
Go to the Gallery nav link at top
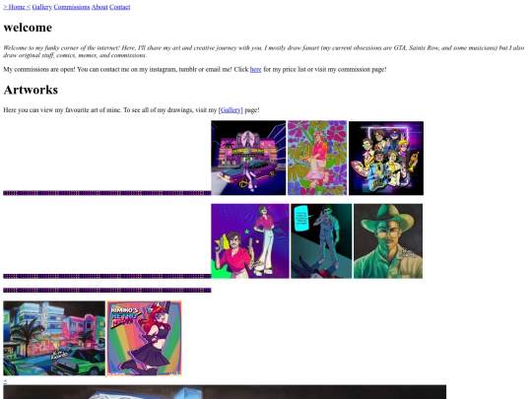coord(42,7)
